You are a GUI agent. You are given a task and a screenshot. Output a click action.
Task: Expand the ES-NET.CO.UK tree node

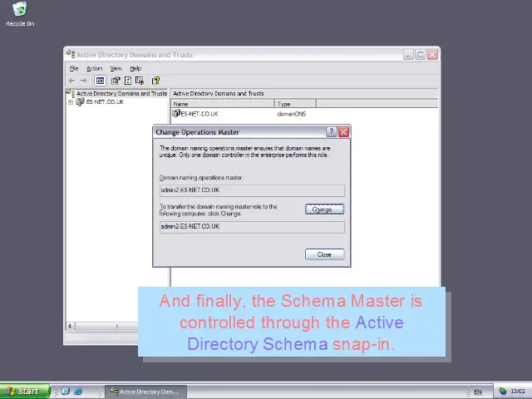70,101
